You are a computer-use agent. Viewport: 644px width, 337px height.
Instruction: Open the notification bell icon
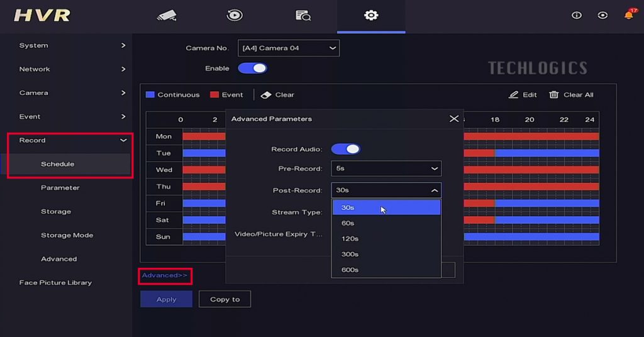point(628,15)
